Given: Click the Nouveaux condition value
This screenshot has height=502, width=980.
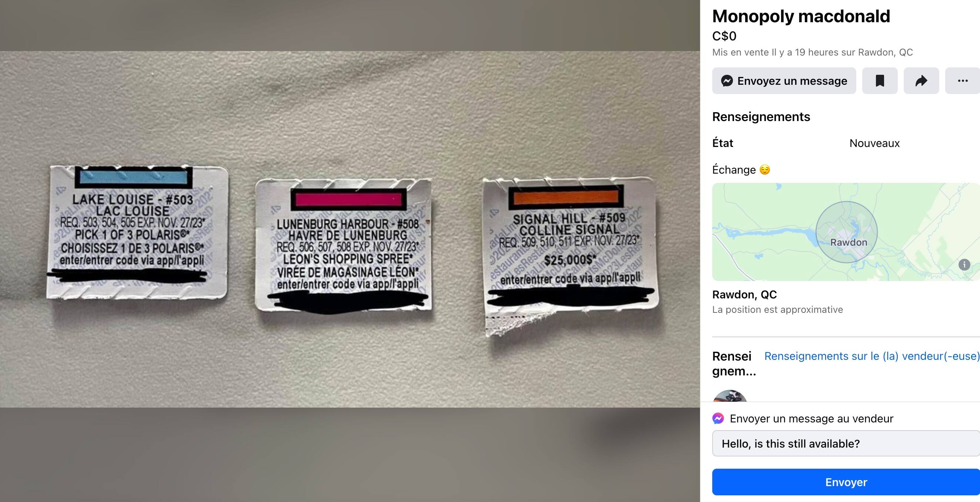Looking at the screenshot, I should (x=874, y=143).
